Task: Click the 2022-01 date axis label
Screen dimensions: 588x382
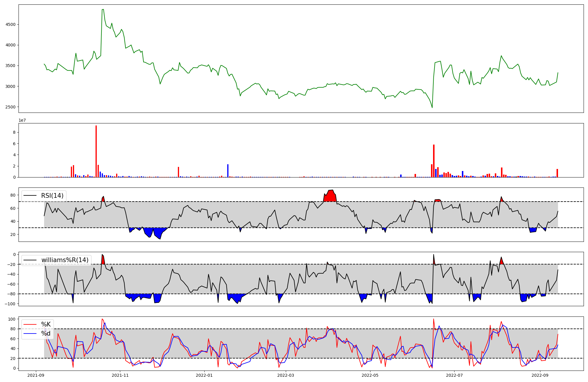Action: (x=204, y=375)
